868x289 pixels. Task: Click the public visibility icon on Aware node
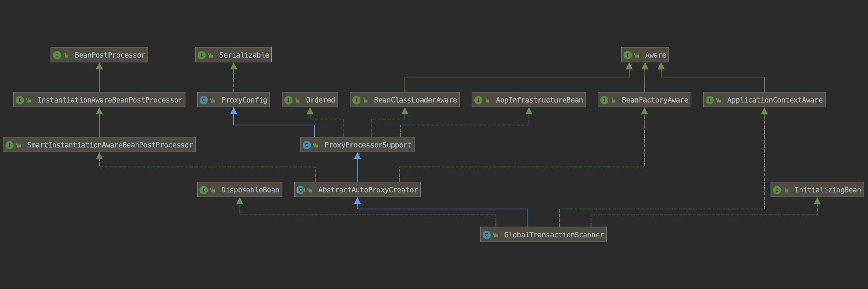637,55
